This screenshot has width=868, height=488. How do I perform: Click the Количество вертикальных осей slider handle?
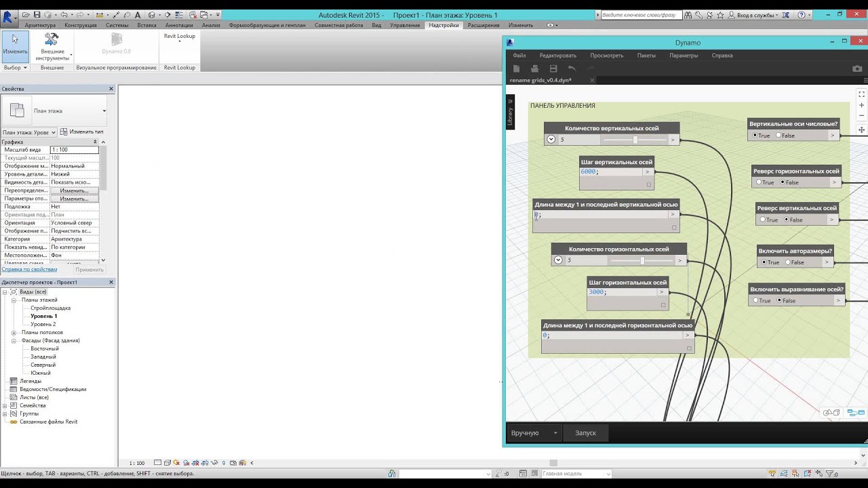(635, 140)
